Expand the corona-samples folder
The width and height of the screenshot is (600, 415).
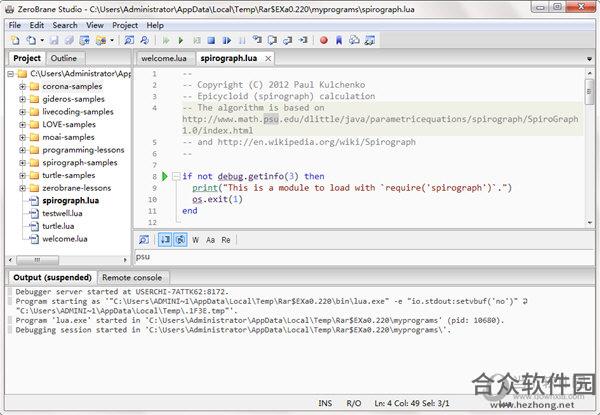(23, 86)
